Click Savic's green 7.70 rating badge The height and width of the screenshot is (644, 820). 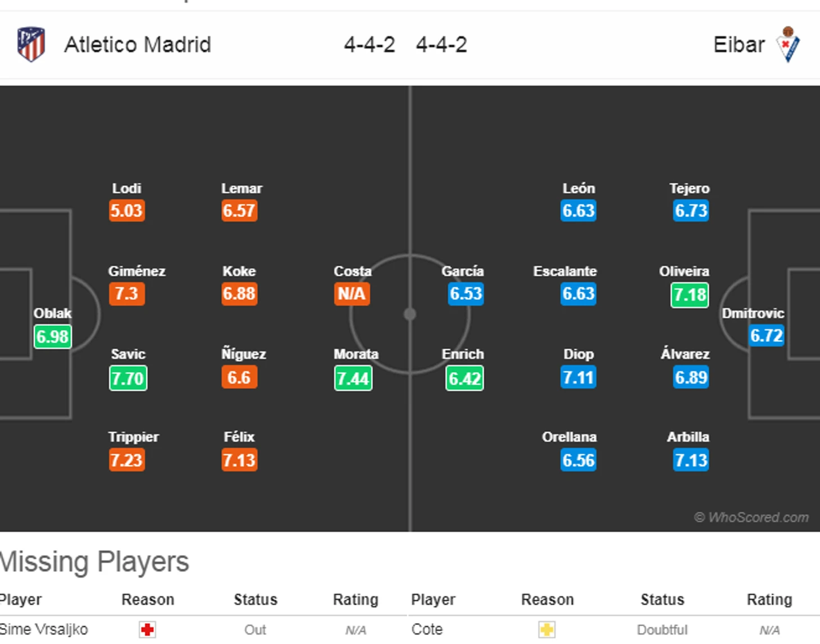128,378
